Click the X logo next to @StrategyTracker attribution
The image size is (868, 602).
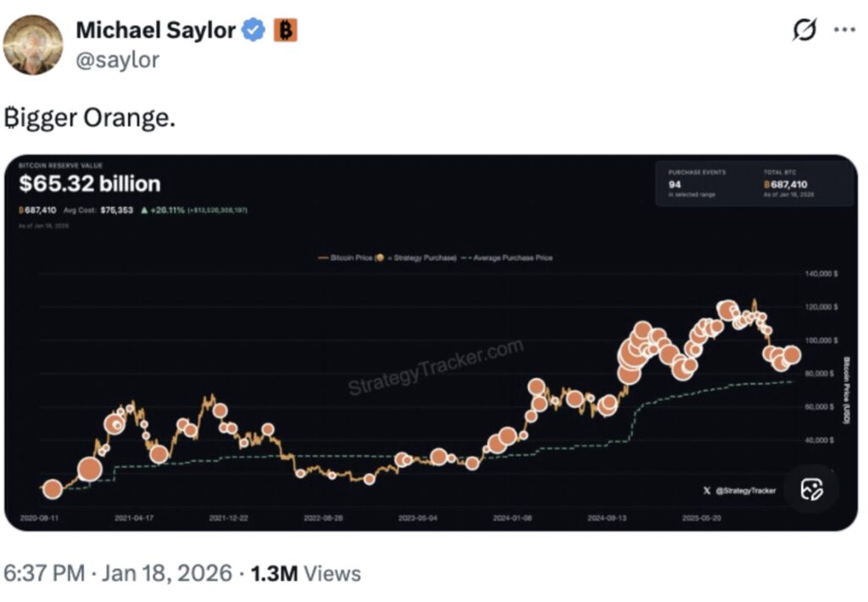click(x=705, y=490)
